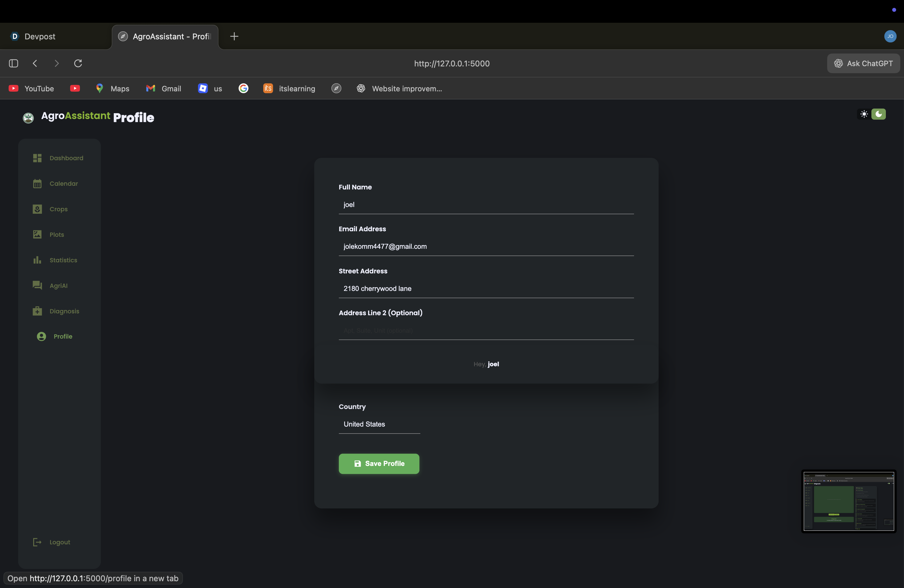Go to the Plots sidebar item
Screen dimensions: 904x588
coord(56,235)
